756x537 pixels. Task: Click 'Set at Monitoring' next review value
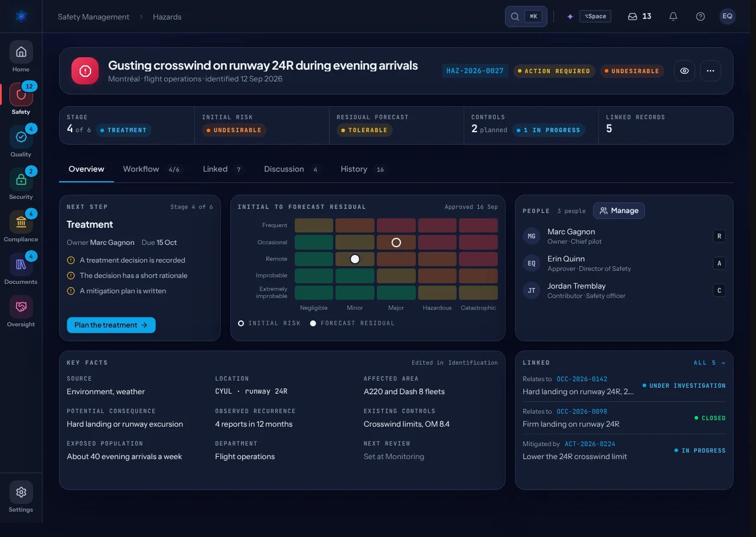coord(394,457)
